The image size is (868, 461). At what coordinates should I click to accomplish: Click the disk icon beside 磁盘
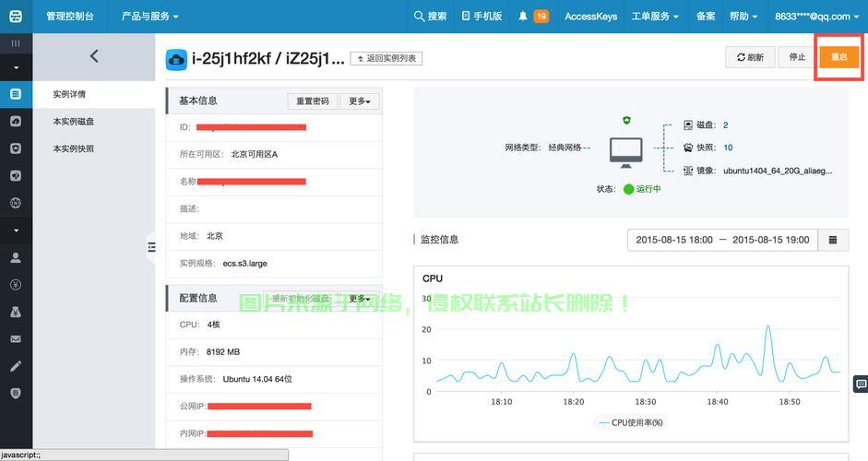click(x=688, y=125)
